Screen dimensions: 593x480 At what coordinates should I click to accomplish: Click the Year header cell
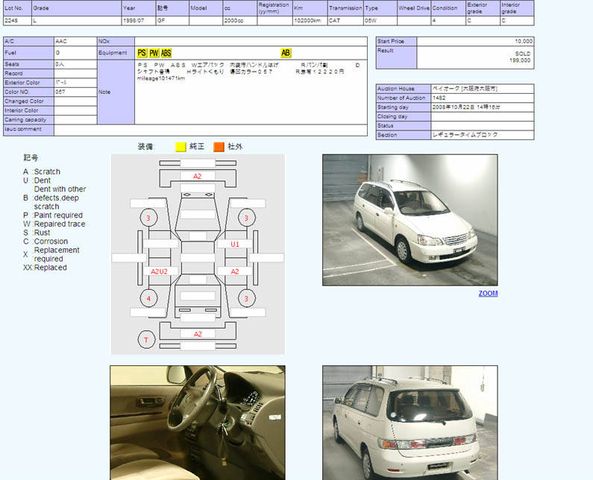tap(139, 8)
